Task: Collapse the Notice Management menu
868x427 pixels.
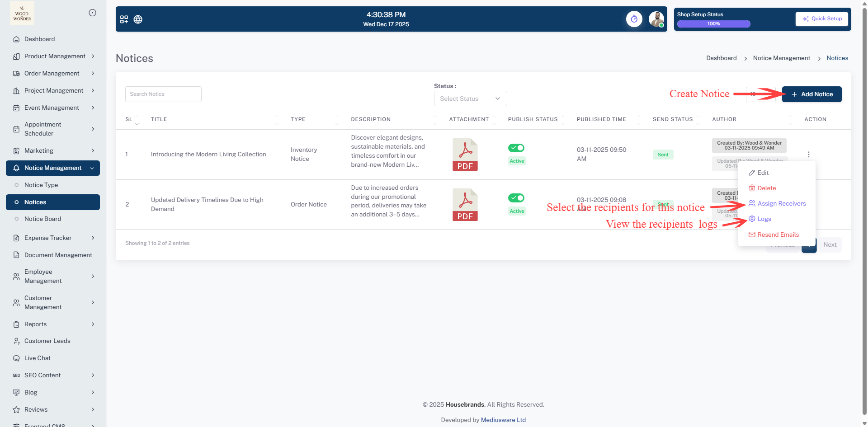Action: coord(53,168)
